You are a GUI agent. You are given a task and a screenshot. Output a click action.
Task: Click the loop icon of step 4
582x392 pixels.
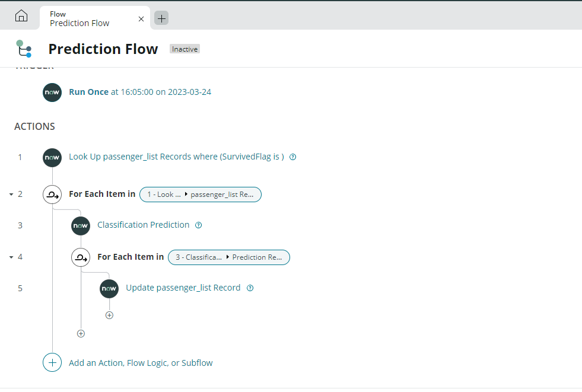tap(81, 257)
